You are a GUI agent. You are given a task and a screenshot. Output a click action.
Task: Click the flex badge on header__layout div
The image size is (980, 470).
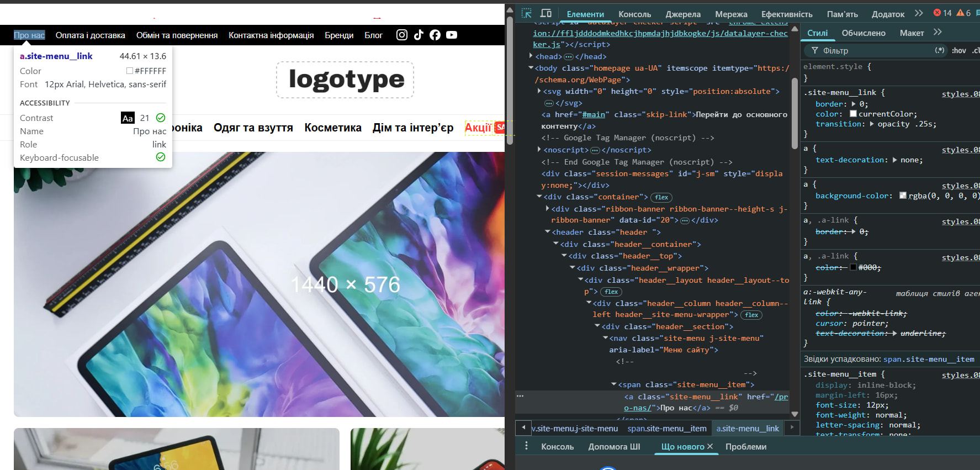point(611,292)
